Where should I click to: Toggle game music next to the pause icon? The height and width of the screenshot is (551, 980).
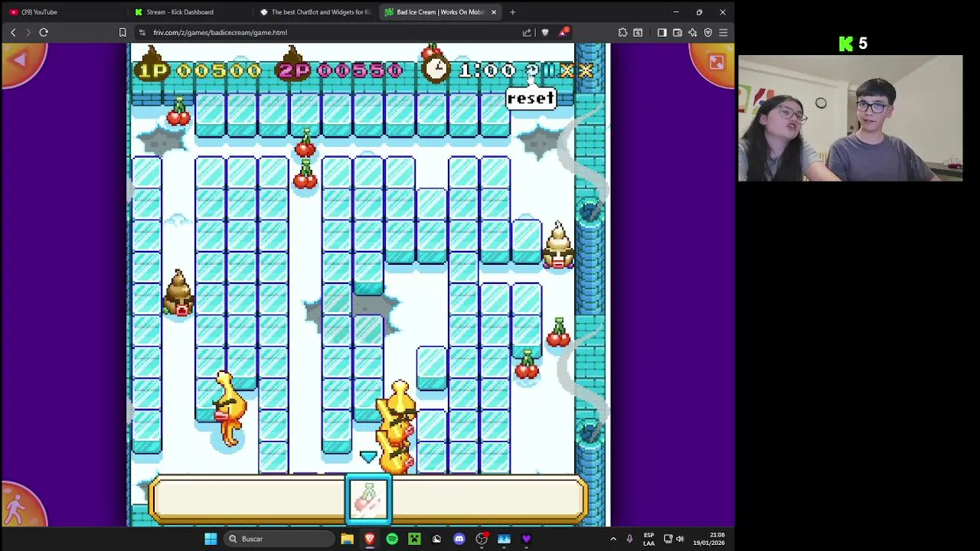[567, 70]
